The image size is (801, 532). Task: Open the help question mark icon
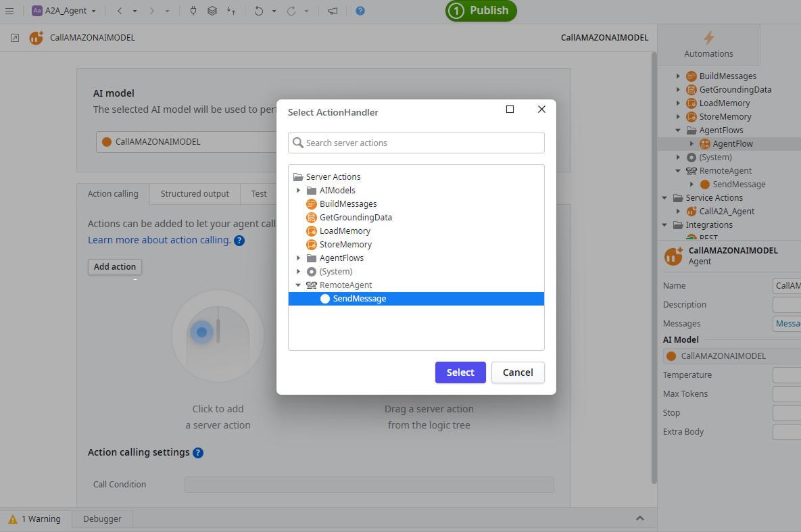[360, 11]
